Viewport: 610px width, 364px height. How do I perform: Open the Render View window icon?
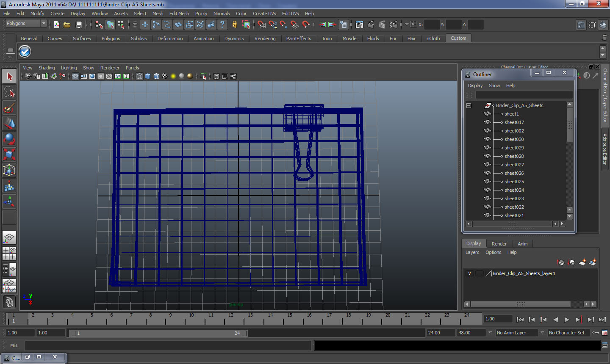coord(359,25)
